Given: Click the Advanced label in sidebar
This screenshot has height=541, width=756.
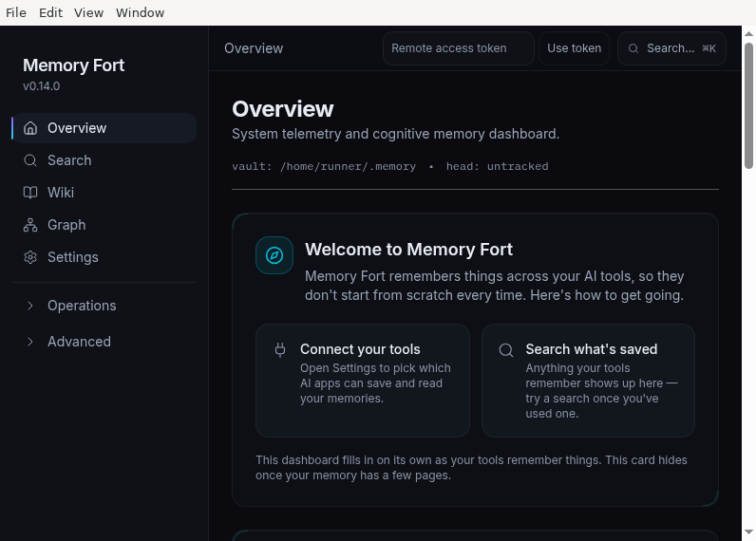Looking at the screenshot, I should click(x=79, y=342).
